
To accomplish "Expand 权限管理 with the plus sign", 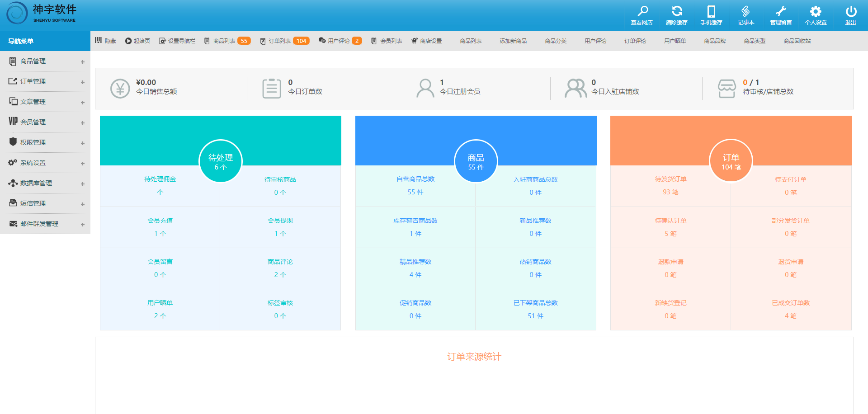I will click(83, 143).
